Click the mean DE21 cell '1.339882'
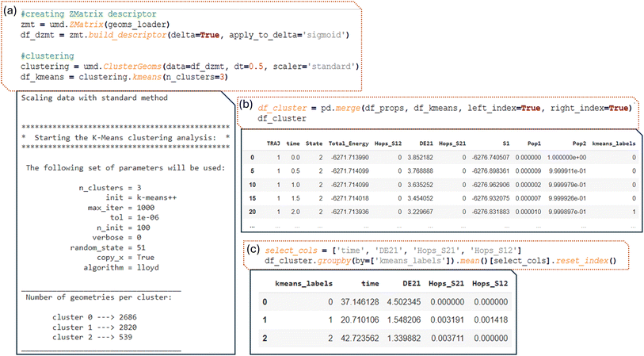Image resolution: width=644 pixels, height=356 pixels. tap(404, 339)
